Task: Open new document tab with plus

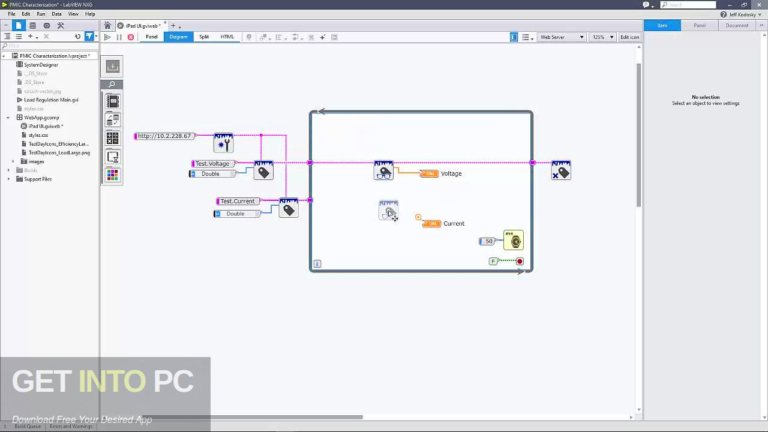Action: [x=173, y=26]
